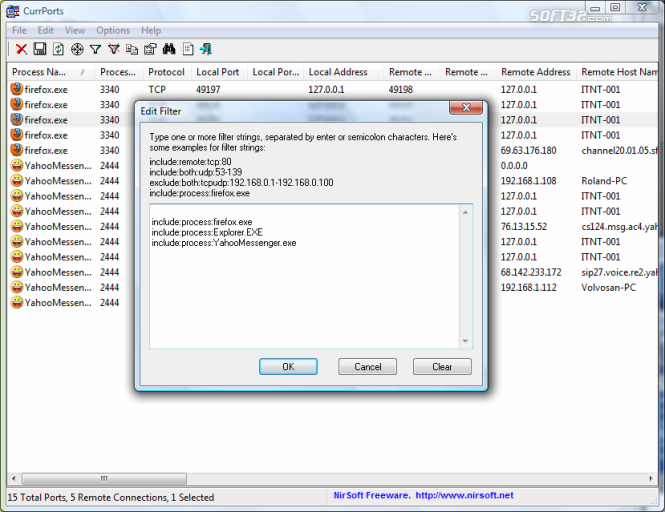Open the Edit menu

[x=45, y=31]
